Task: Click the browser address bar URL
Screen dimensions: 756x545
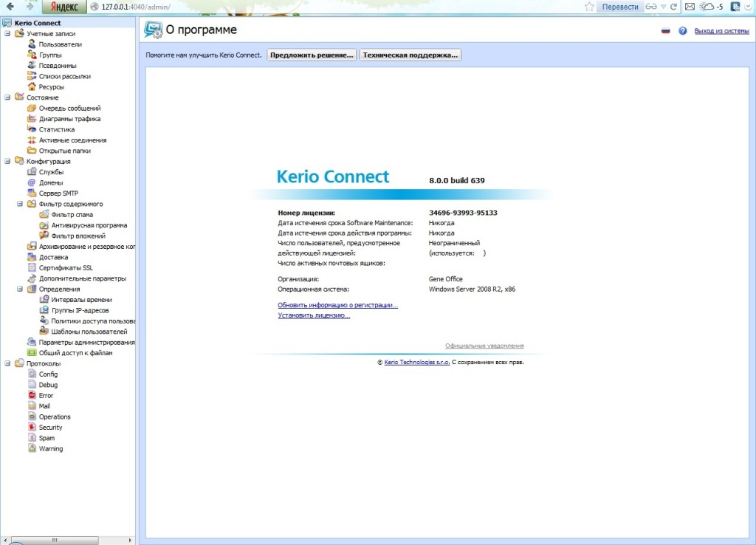Action: 136,7
